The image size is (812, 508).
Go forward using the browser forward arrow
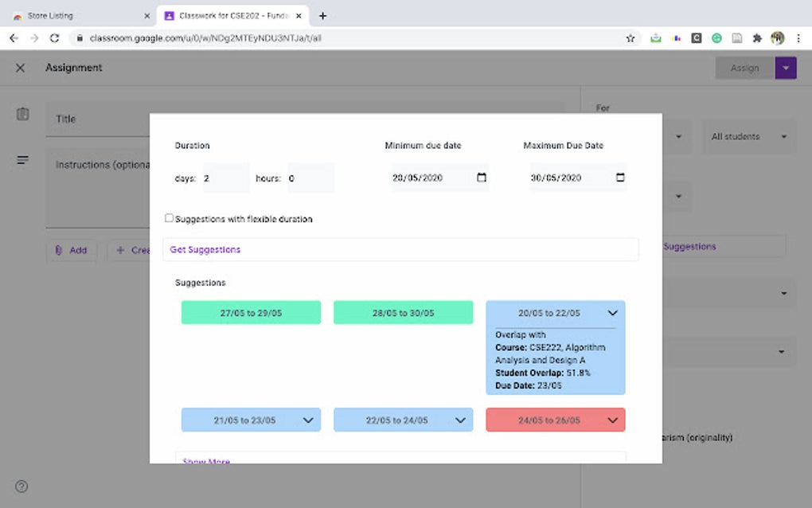coord(34,37)
